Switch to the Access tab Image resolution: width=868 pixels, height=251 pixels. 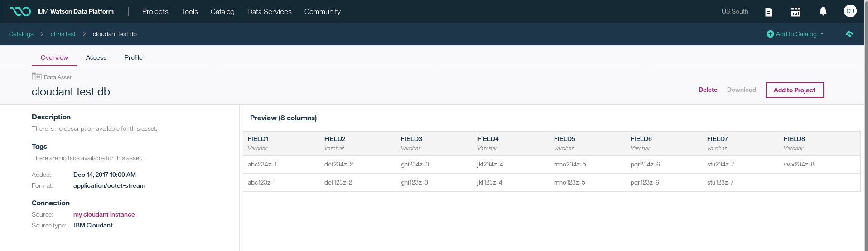[96, 57]
